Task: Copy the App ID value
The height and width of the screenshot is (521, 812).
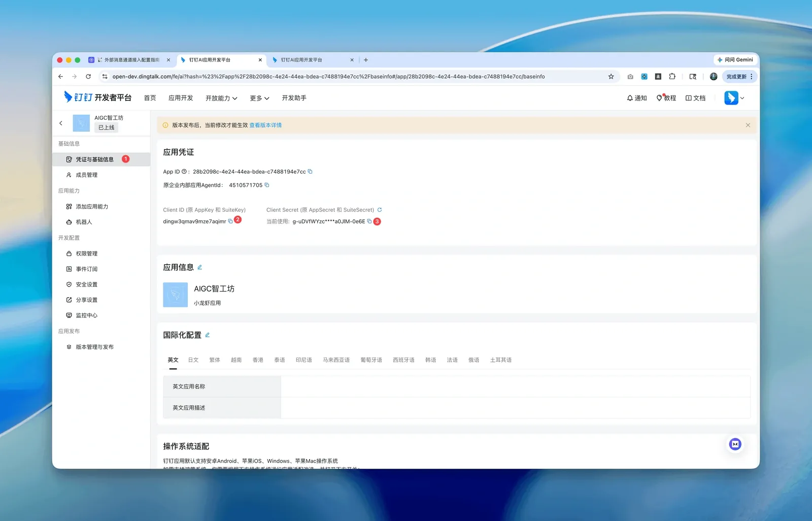Action: point(310,172)
